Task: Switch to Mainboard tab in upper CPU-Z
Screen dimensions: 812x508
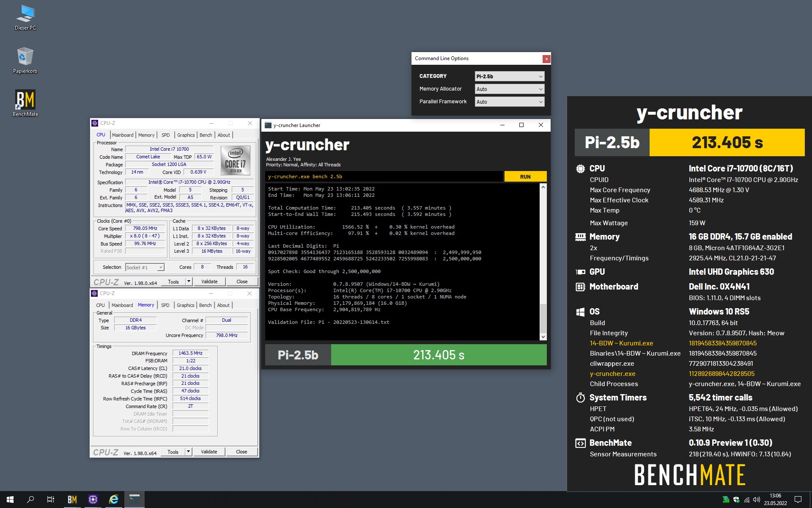Action: pyautogui.click(x=123, y=135)
